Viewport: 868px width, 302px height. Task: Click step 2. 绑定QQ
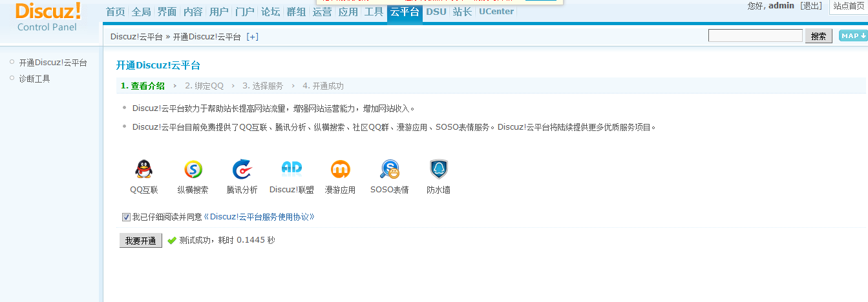(204, 86)
